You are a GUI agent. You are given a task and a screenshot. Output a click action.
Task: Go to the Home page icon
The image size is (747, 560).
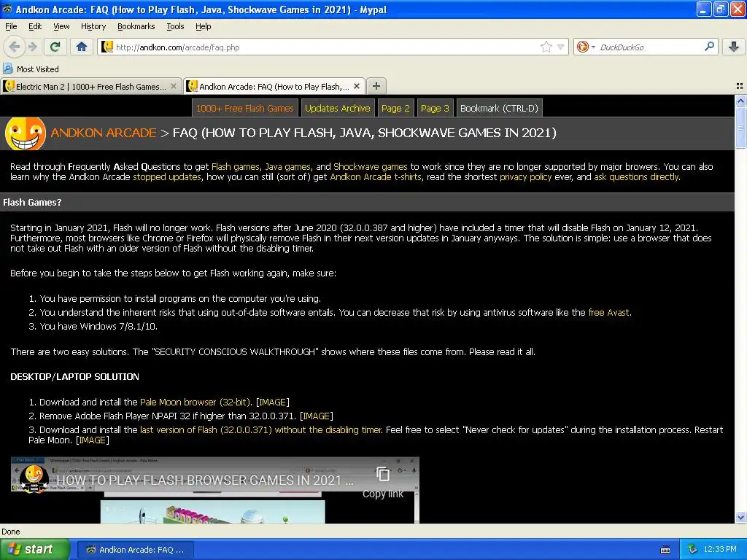pos(82,47)
